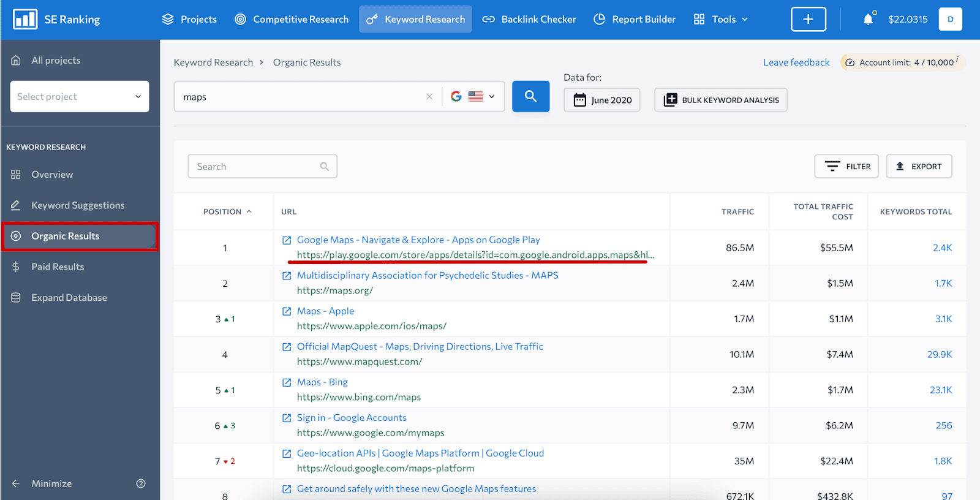Open Sign in - Google Accounts result
Screen dimensions: 980x500
tap(352, 418)
